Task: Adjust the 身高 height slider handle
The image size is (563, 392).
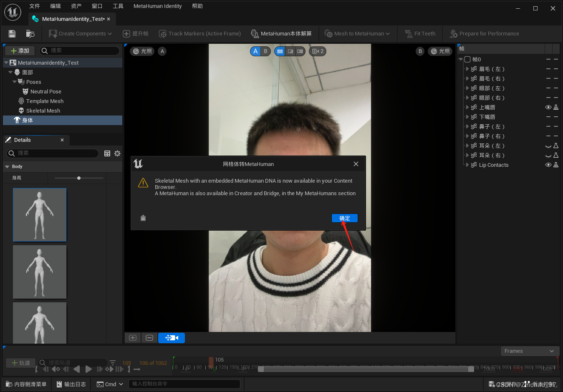Action: tap(79, 178)
